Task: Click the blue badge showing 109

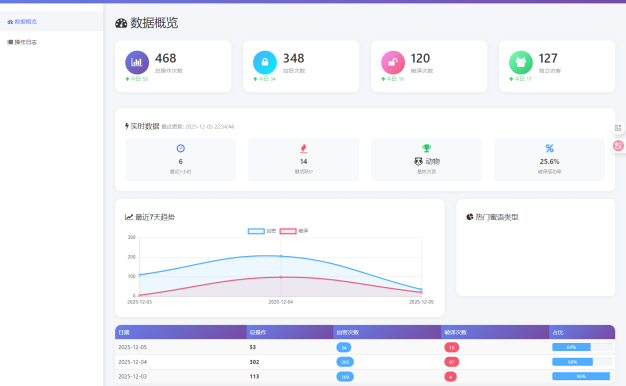Action: (345, 376)
